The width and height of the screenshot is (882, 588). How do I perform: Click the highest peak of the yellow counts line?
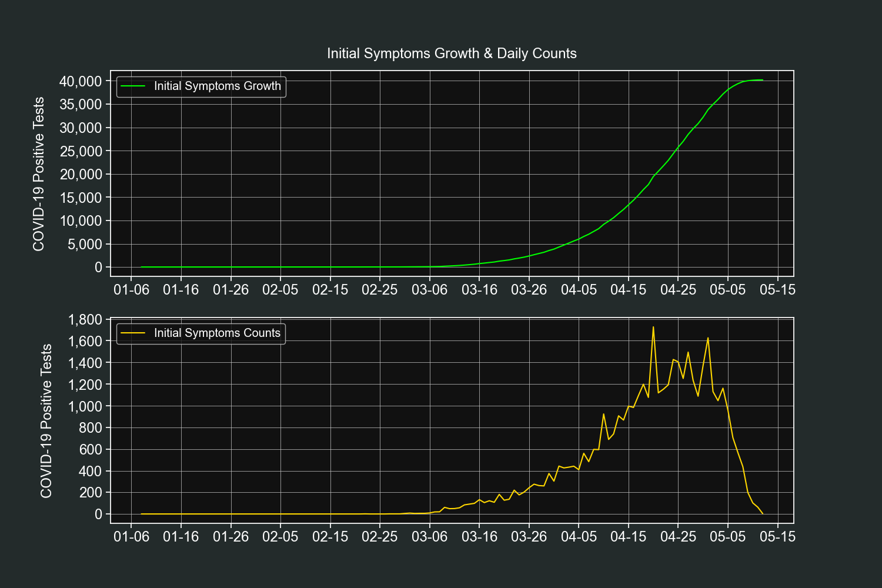(x=653, y=328)
